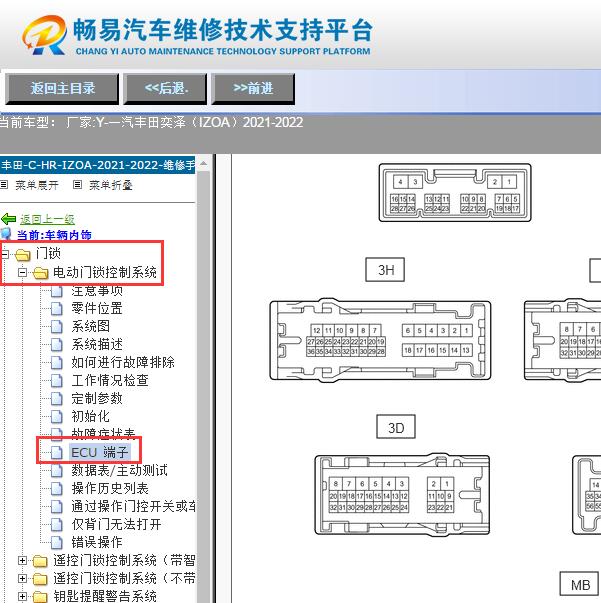This screenshot has width=601, height=603.
Task: Click document icon beside 定制参数
Action: point(57,399)
